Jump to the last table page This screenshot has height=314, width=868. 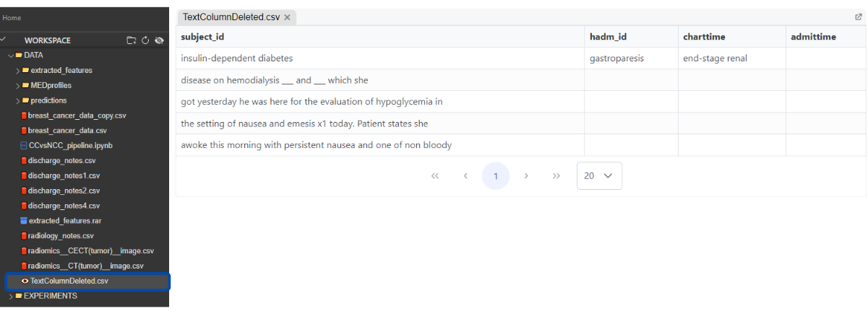(x=557, y=175)
